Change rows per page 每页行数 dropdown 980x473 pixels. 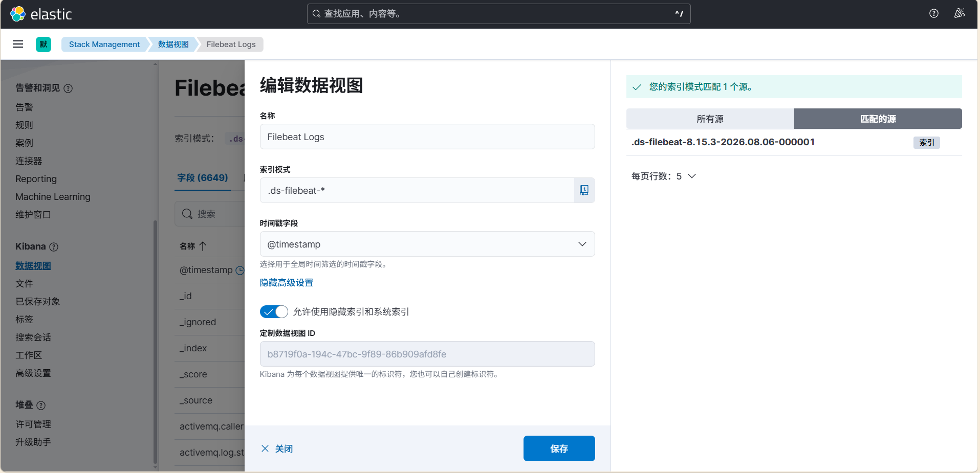pyautogui.click(x=664, y=176)
